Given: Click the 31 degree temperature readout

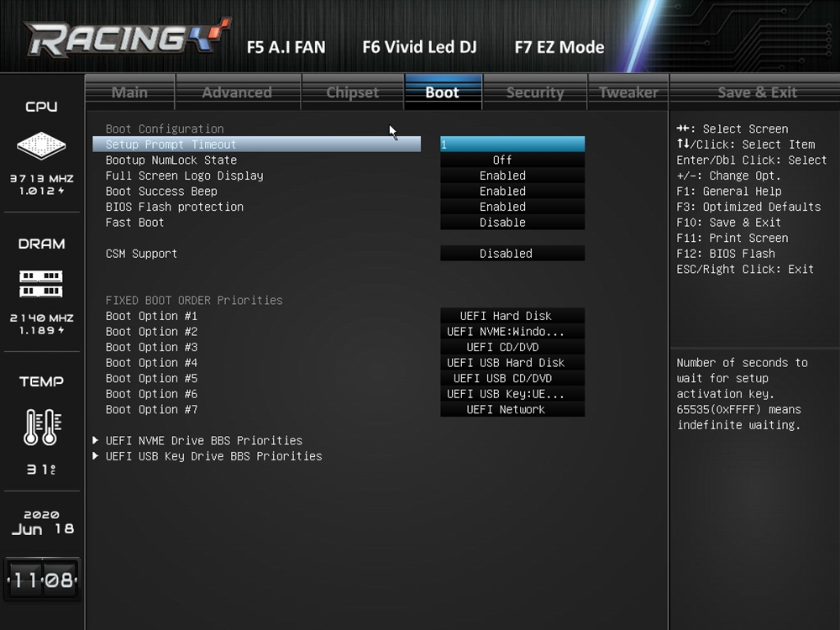Looking at the screenshot, I should pos(41,470).
